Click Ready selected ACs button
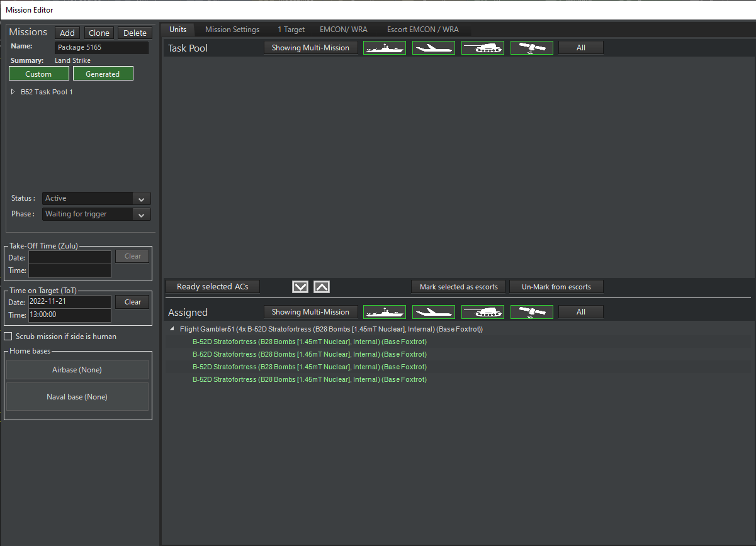The height and width of the screenshot is (546, 756). (x=213, y=287)
